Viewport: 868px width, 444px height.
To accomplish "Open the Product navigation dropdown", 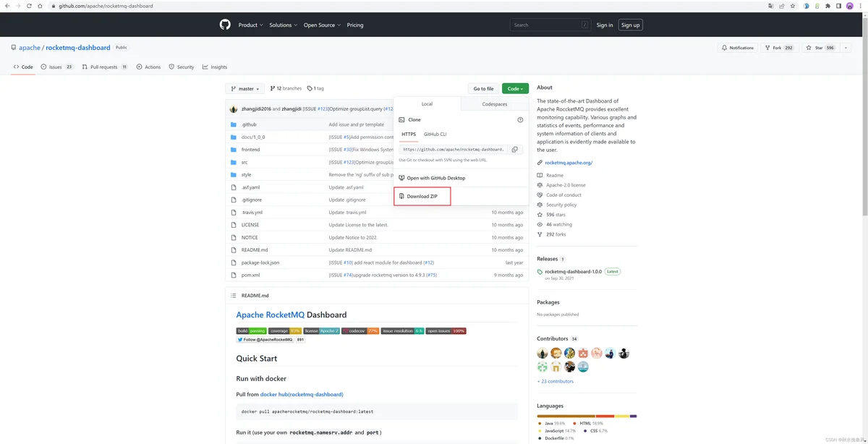I will [x=250, y=25].
